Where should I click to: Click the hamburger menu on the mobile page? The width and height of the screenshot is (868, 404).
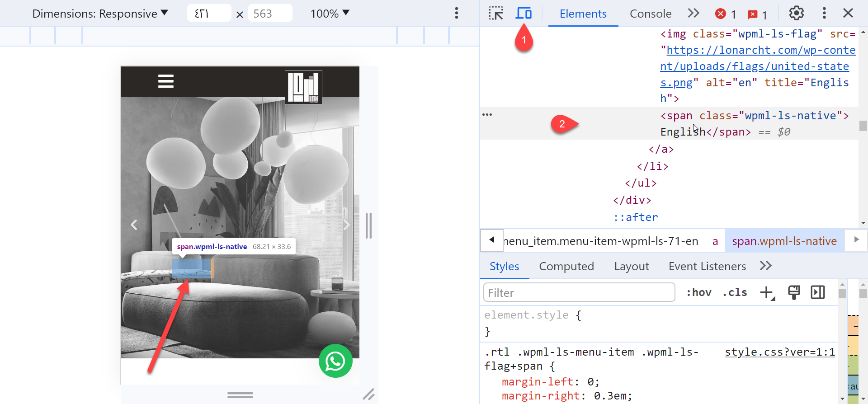pos(166,81)
